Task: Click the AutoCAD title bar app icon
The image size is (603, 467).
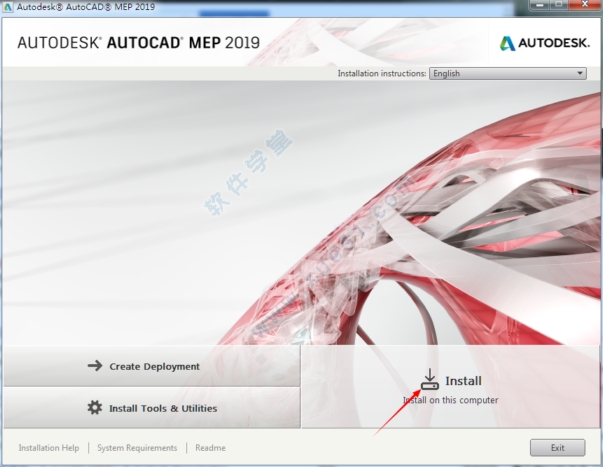Action: 7,7
